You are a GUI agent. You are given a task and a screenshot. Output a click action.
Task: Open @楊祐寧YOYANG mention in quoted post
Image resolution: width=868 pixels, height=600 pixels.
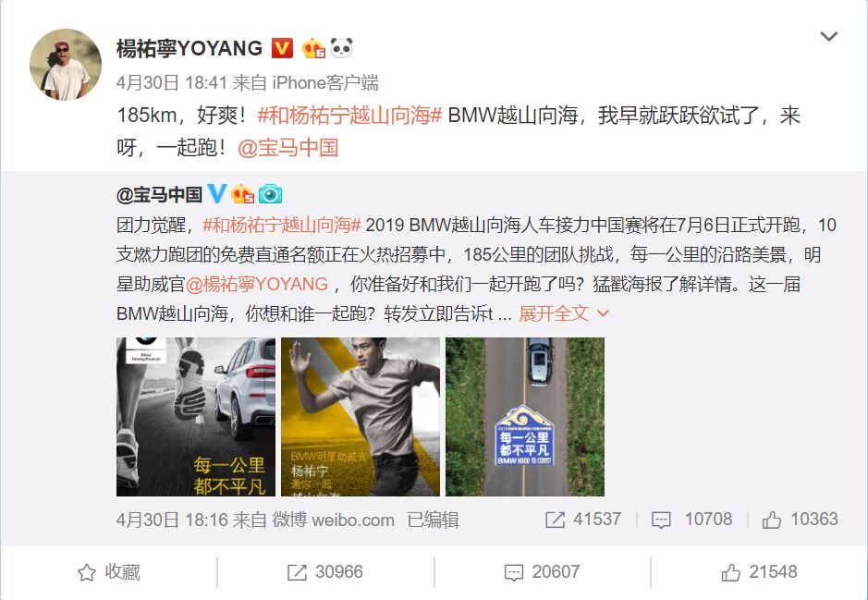pyautogui.click(x=257, y=284)
